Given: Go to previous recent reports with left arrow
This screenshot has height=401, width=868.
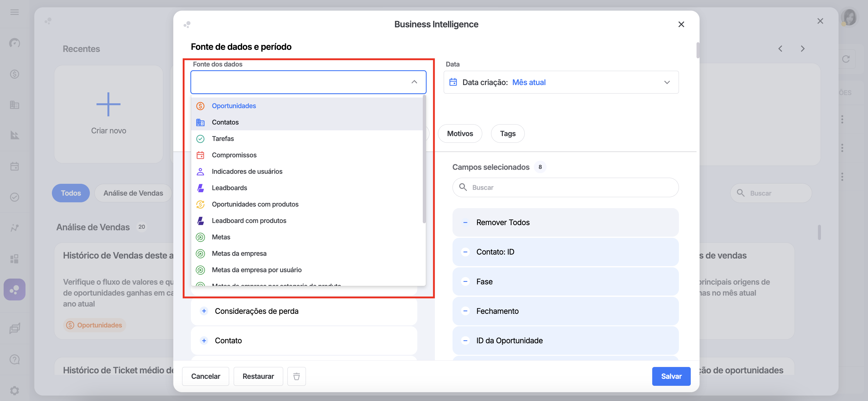Looking at the screenshot, I should pos(780,49).
